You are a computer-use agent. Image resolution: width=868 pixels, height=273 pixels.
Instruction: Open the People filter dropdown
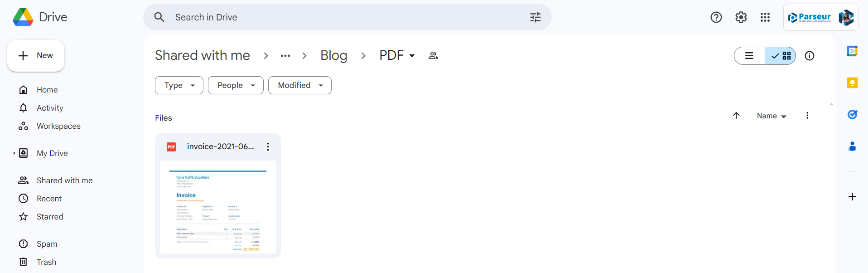[x=236, y=85]
